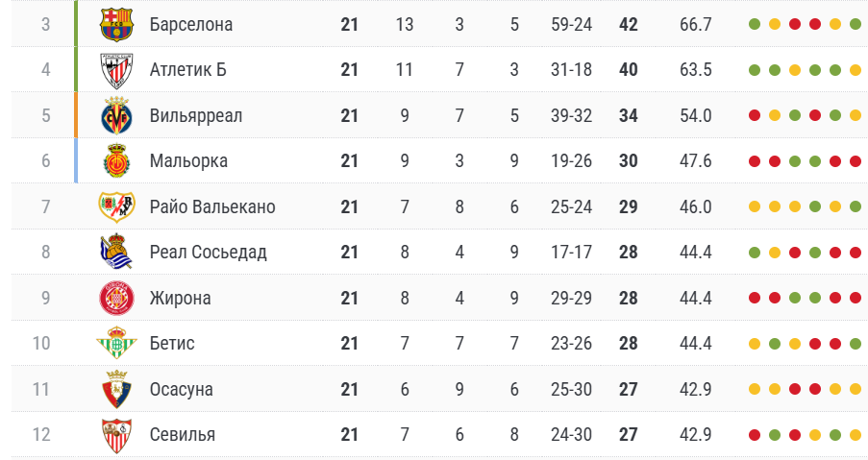This screenshot has width=868, height=460.
Task: Click first form dot in Барселона row
Action: click(x=754, y=24)
